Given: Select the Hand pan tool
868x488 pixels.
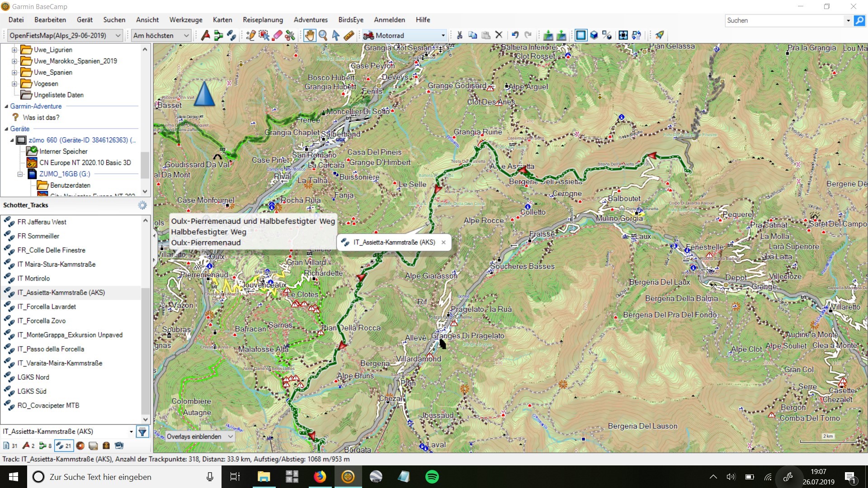Looking at the screenshot, I should pos(309,35).
